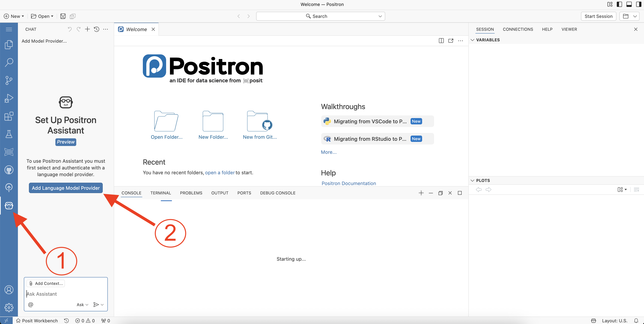Toggle the secondary sidebar visibility
The height and width of the screenshot is (324, 644).
(x=639, y=4)
